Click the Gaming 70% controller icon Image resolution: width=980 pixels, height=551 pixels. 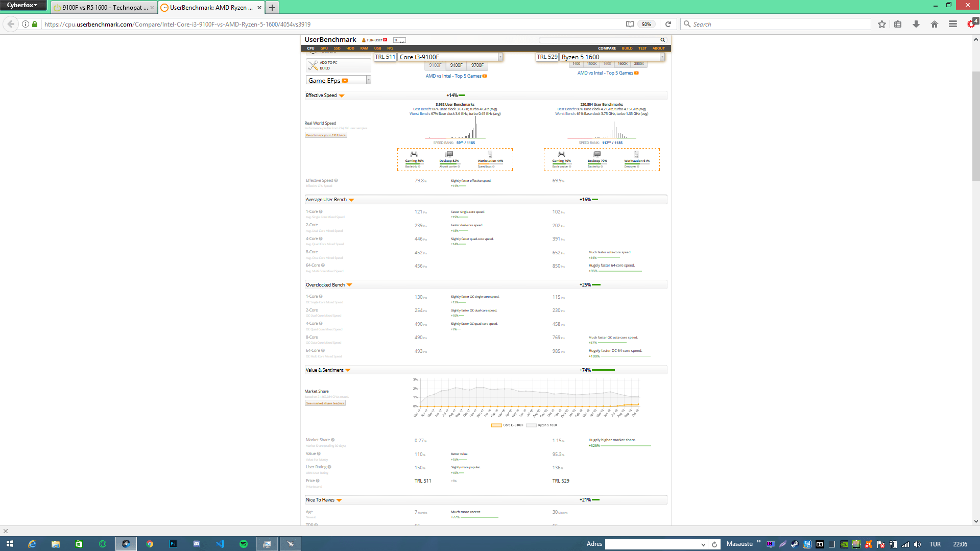[561, 154]
